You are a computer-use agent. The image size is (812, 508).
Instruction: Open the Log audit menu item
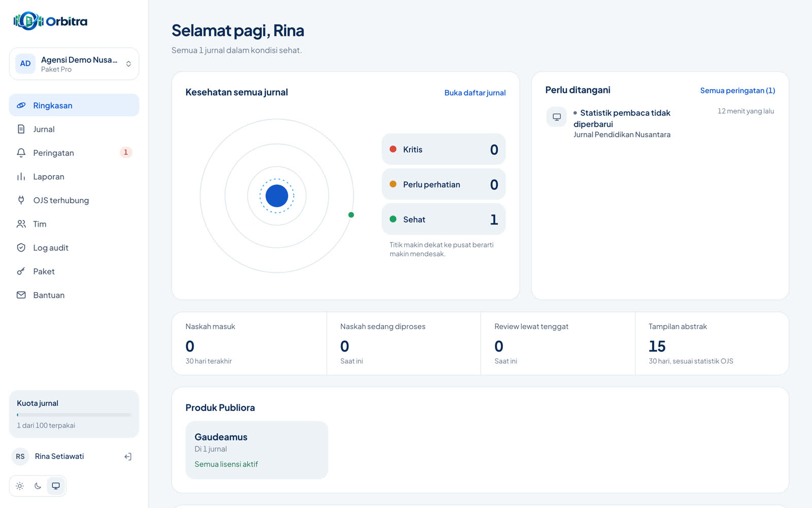(74, 248)
